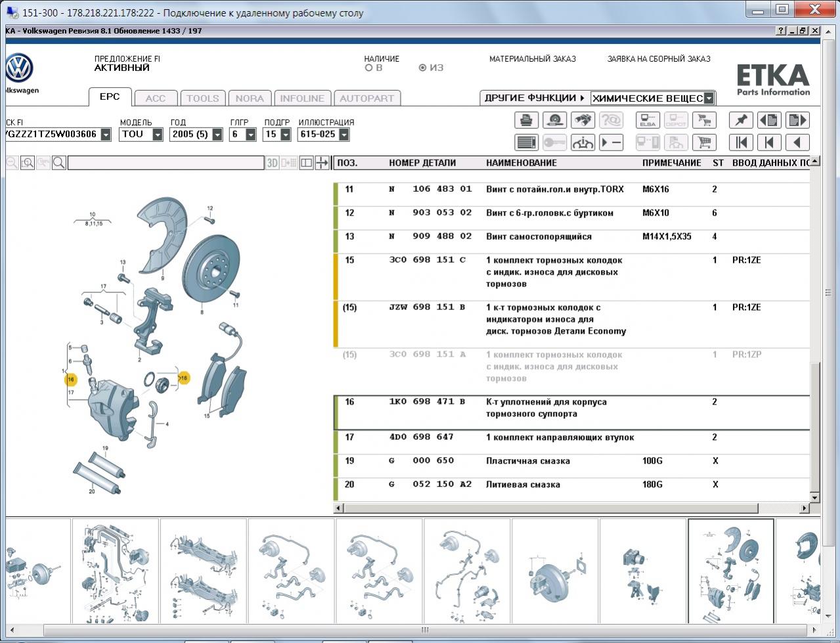Viewport: 840px width, 643px height.
Task: Expand the ДРУГИЕ ФУНКЦИИ menu
Action: point(535,98)
